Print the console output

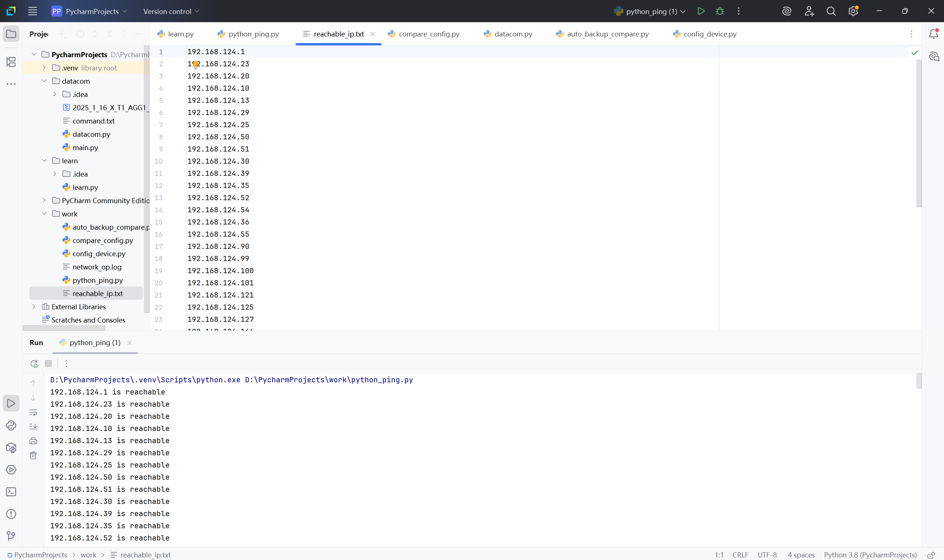tap(33, 441)
